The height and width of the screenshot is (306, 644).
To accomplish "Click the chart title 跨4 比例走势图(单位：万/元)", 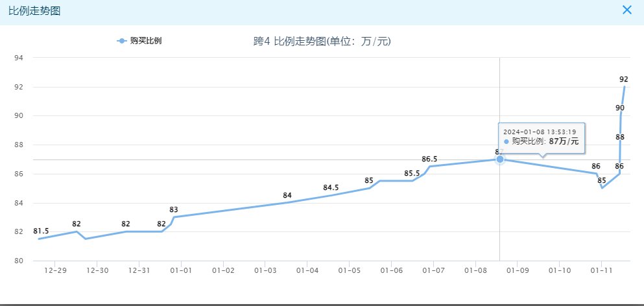I will click(x=322, y=41).
